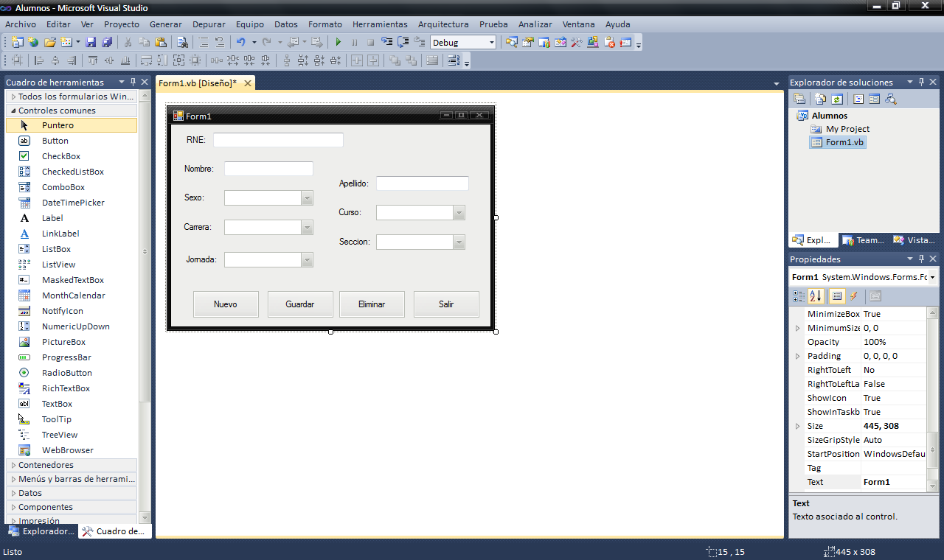Screen dimensions: 944x560
Task: Switch Propiedades to Events view via lightning icon
Action: click(x=853, y=296)
